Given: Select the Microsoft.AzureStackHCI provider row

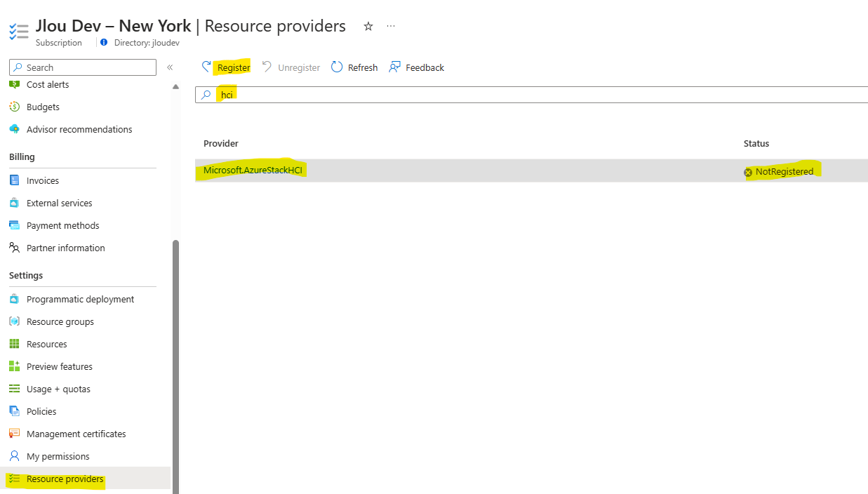Looking at the screenshot, I should (531, 171).
